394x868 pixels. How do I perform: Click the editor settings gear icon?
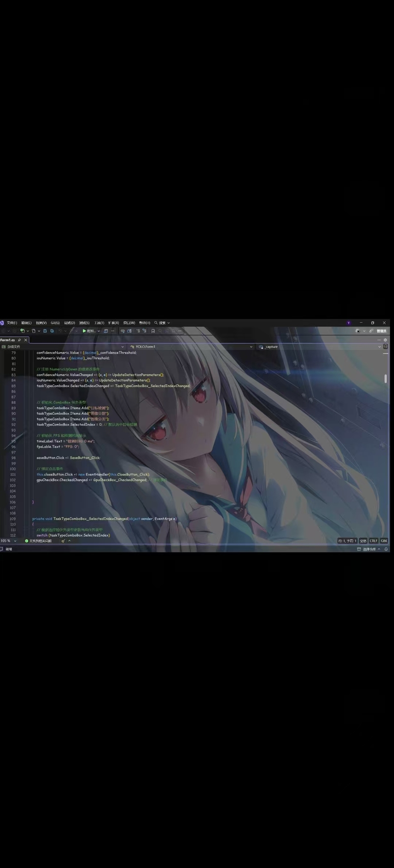point(385,340)
